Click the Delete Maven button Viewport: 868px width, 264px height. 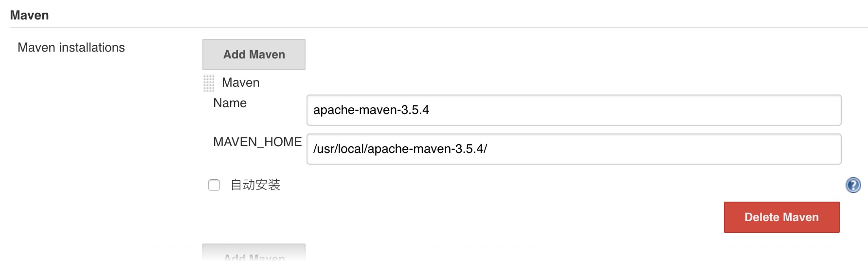782,217
